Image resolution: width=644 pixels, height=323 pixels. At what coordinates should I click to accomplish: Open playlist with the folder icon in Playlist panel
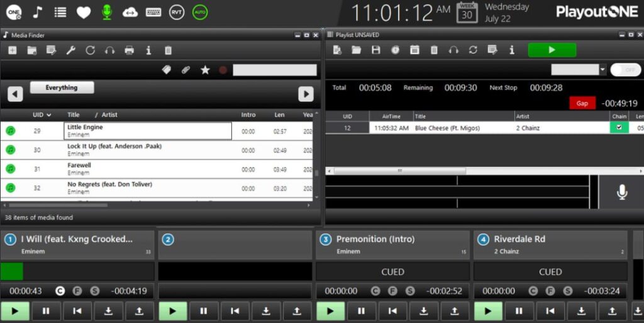(x=356, y=50)
